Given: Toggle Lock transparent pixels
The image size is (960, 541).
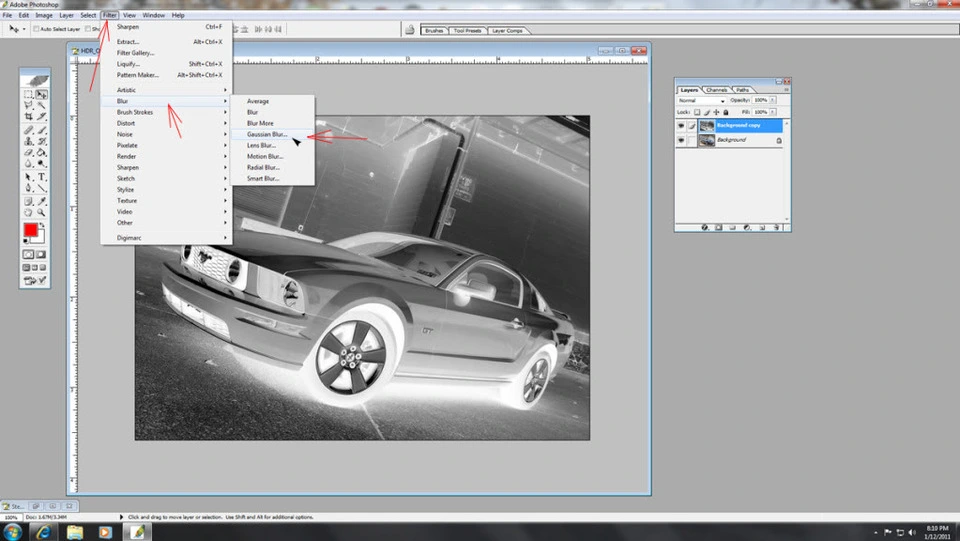Looking at the screenshot, I should 697,113.
